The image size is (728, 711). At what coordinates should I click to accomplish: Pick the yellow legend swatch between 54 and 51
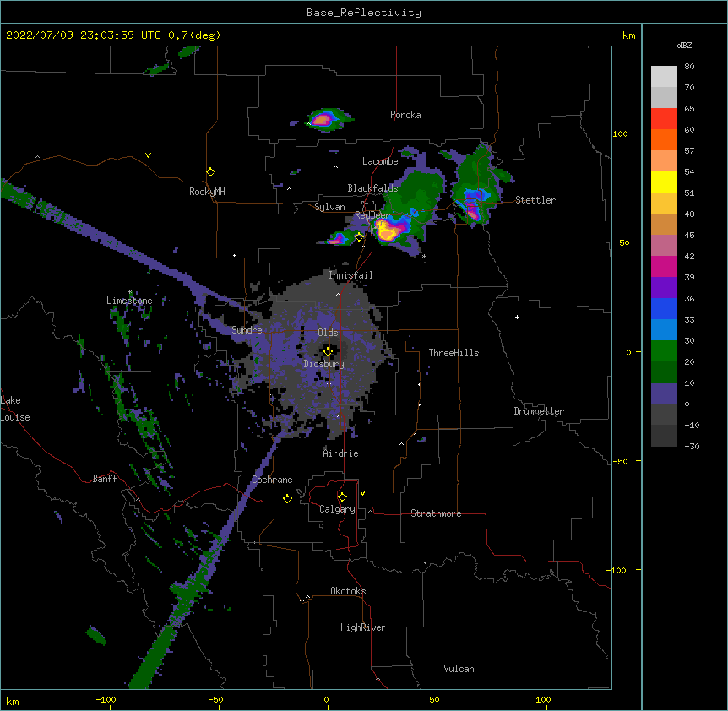(x=664, y=182)
